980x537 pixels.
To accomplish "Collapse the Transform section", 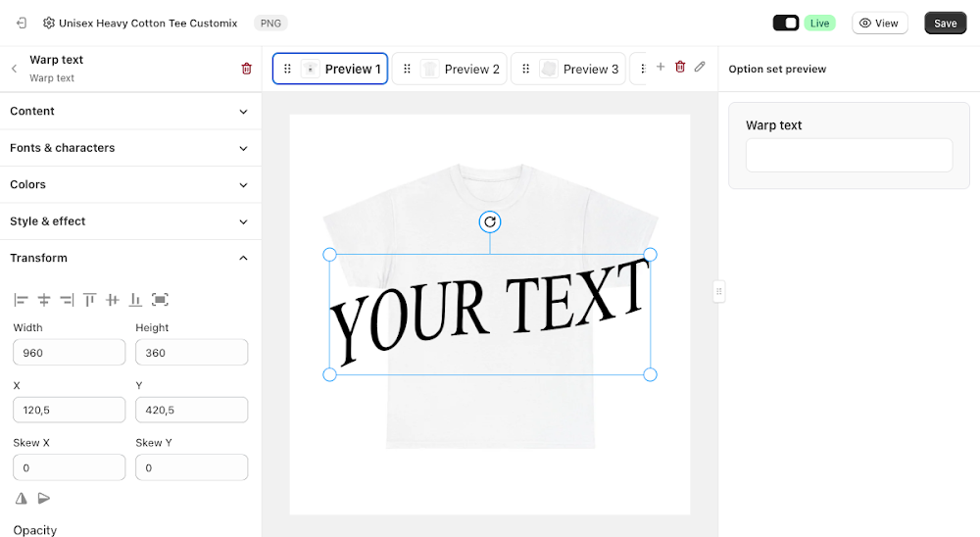I will (x=130, y=258).
